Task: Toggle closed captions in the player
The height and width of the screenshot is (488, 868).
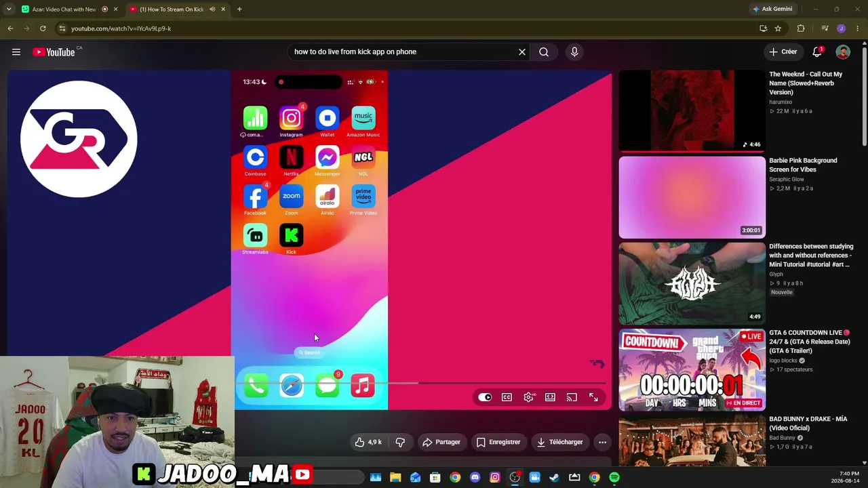Action: click(x=507, y=397)
